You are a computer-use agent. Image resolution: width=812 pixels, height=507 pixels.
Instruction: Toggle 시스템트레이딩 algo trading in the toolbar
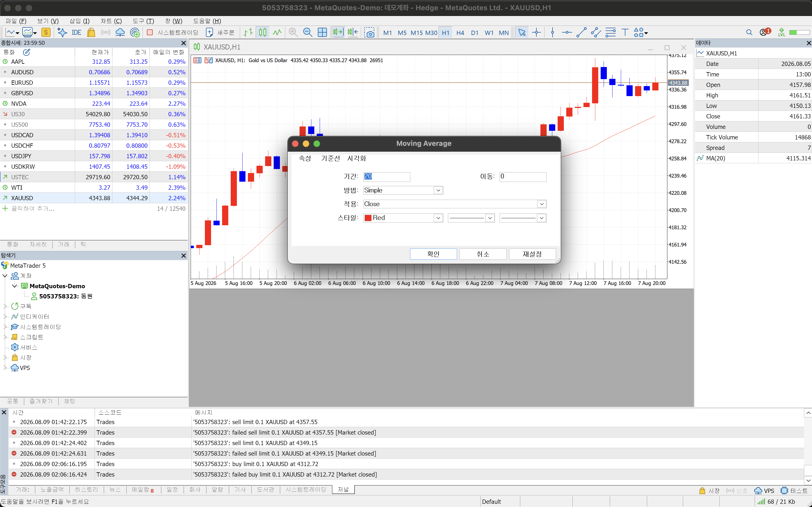[173, 33]
